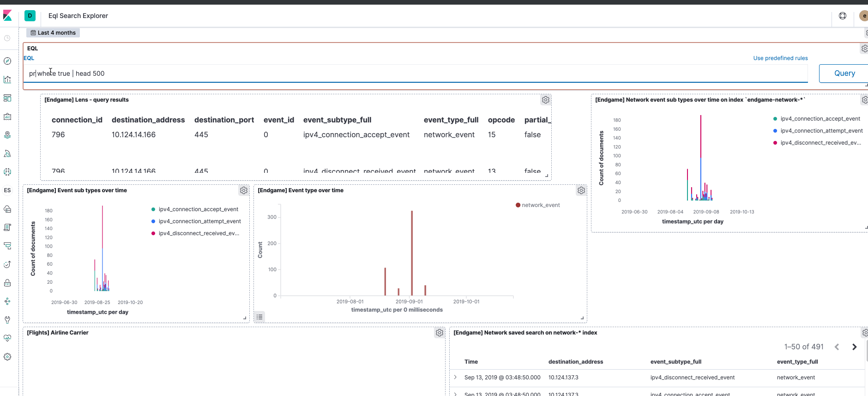Open panel options for Flights Airline Carrier

[440, 333]
